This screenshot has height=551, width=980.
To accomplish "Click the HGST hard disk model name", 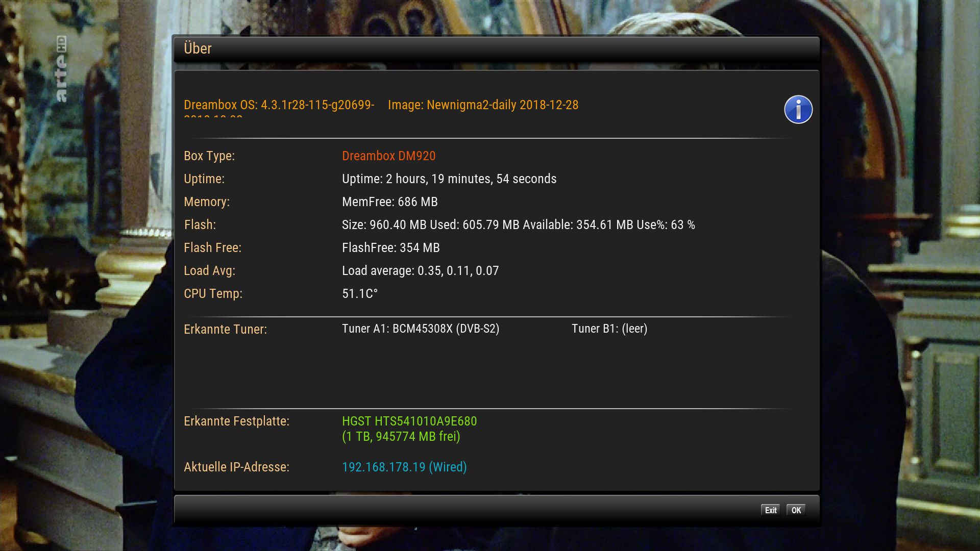I will click(x=409, y=421).
